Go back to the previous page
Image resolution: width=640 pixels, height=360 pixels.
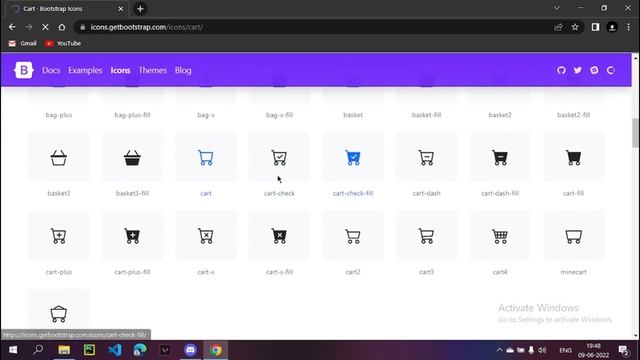point(12,27)
